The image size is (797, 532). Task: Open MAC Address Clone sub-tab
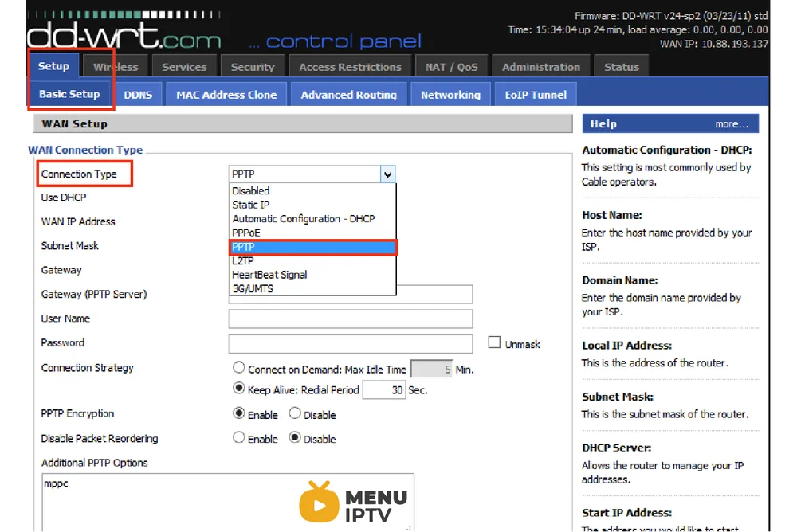(226, 95)
